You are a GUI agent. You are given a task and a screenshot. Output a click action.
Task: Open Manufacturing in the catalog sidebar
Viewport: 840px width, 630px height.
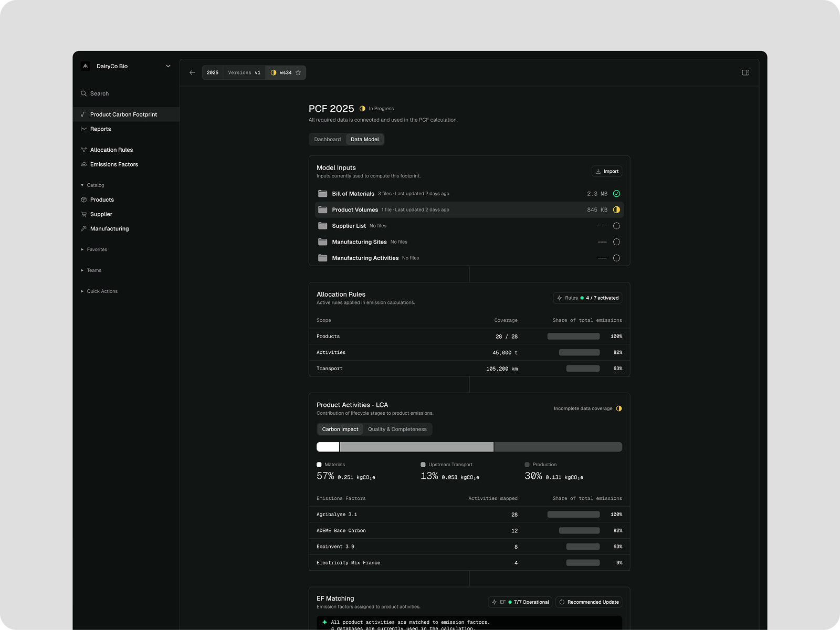coord(109,229)
